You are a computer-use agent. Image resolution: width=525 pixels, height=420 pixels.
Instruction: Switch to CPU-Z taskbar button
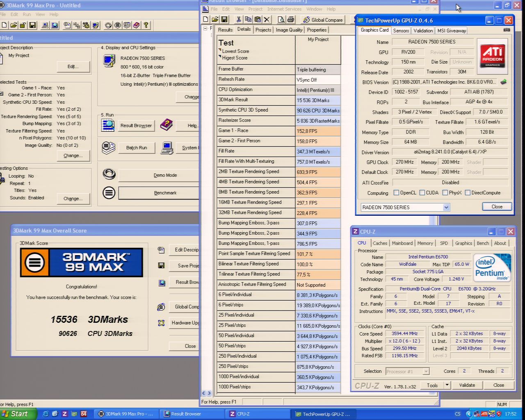[x=258, y=414]
